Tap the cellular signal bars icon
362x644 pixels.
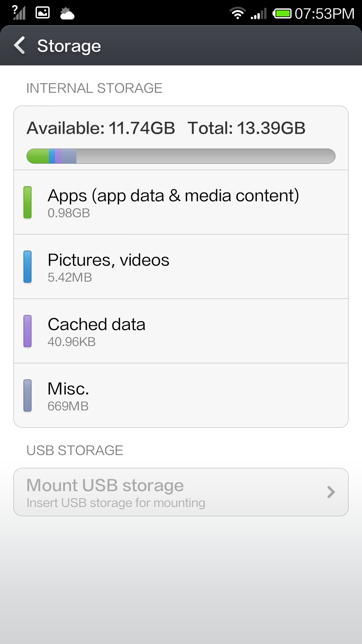[258, 14]
